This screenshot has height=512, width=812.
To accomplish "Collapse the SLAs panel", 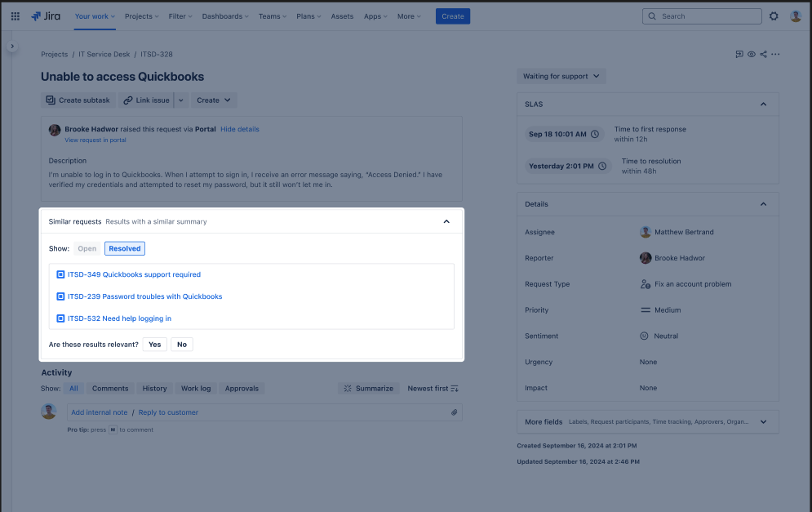I will pyautogui.click(x=763, y=105).
